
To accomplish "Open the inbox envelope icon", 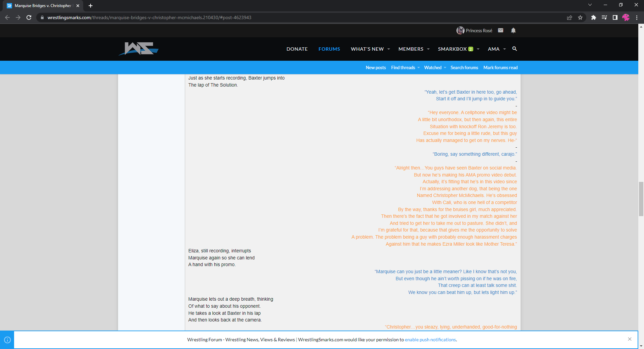I will 500,31.
